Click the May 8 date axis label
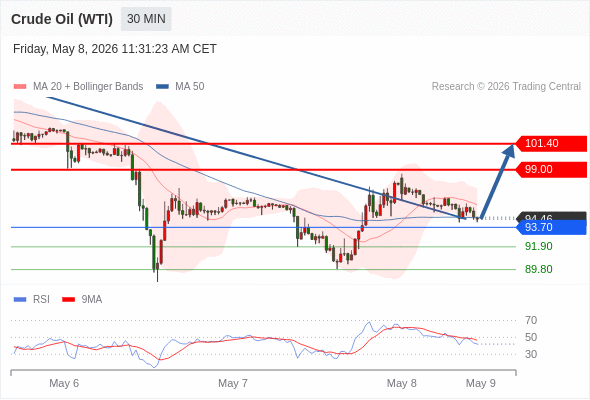 click(x=401, y=383)
